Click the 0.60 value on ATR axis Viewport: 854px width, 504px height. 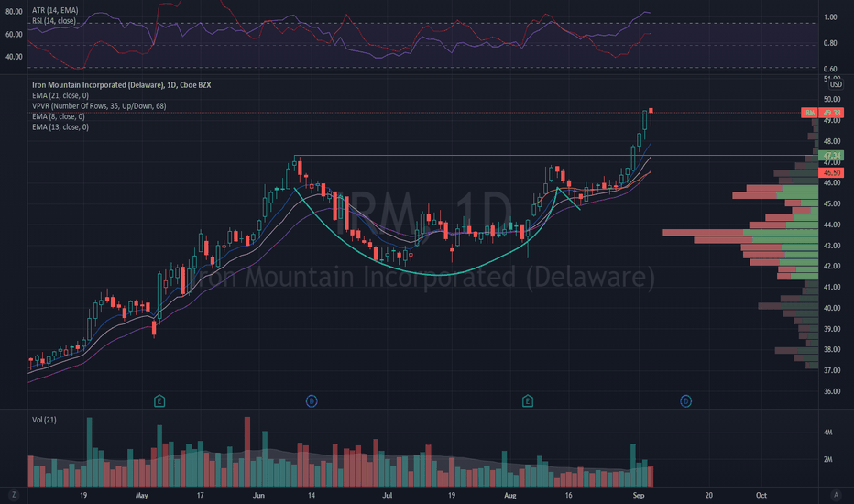830,69
